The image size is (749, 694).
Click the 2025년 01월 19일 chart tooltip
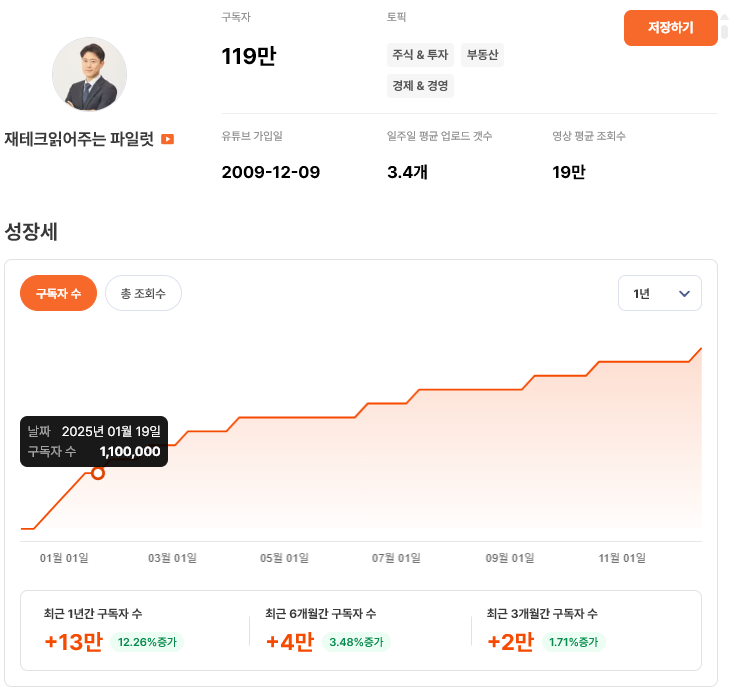(x=94, y=441)
